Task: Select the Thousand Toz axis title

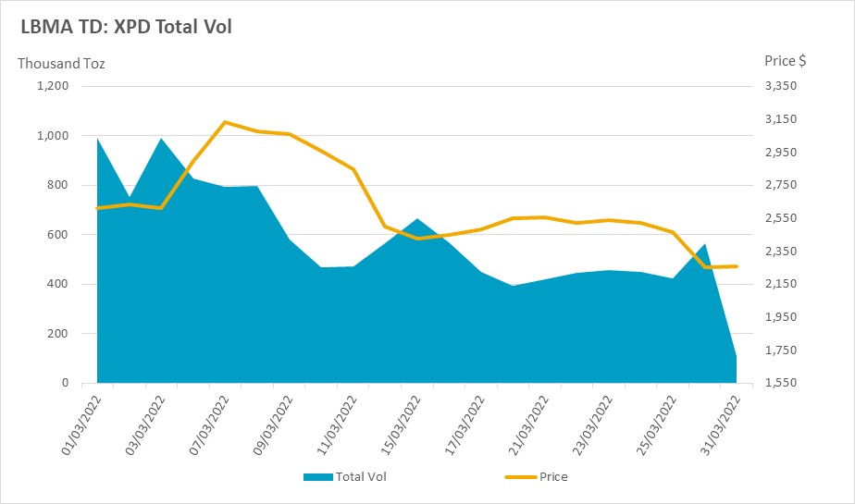Action: pyautogui.click(x=61, y=64)
